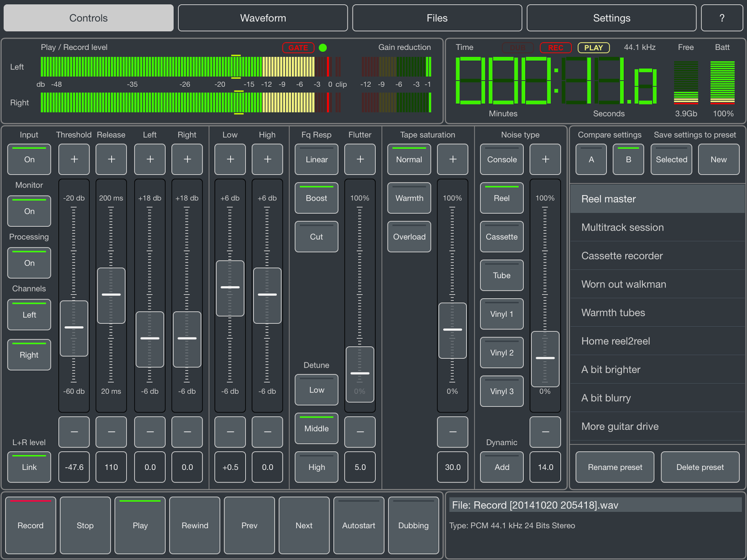Toggle the Processing On switch
Viewport: 747px width, 560px height.
point(29,263)
